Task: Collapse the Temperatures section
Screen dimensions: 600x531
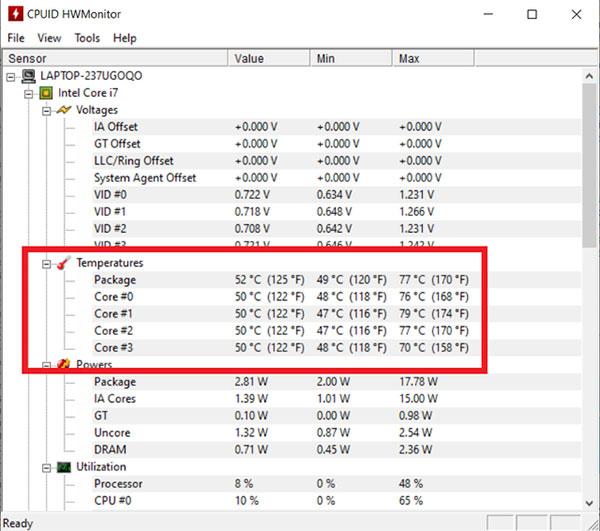Action: [x=46, y=264]
